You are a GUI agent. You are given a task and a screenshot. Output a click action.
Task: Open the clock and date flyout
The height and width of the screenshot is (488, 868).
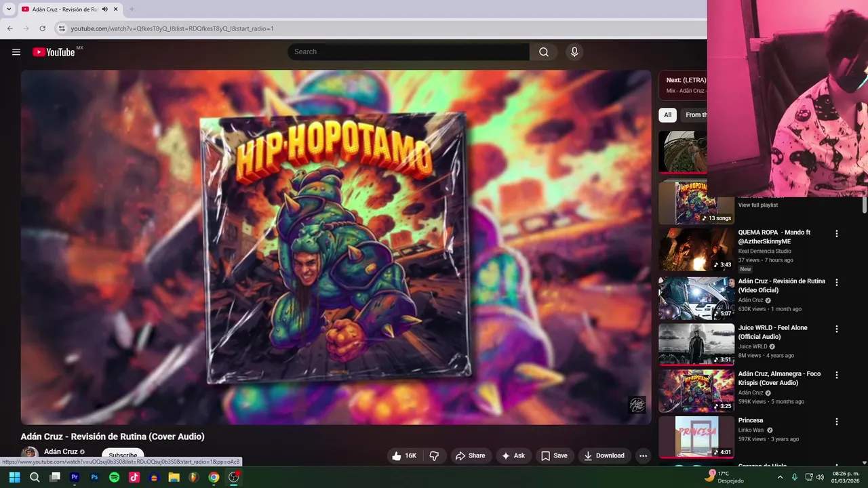tap(846, 477)
